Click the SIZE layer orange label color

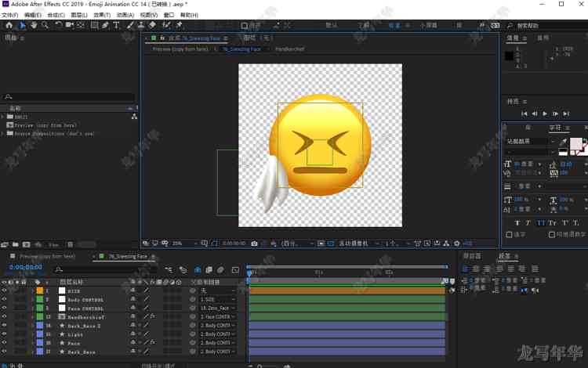coord(40,290)
